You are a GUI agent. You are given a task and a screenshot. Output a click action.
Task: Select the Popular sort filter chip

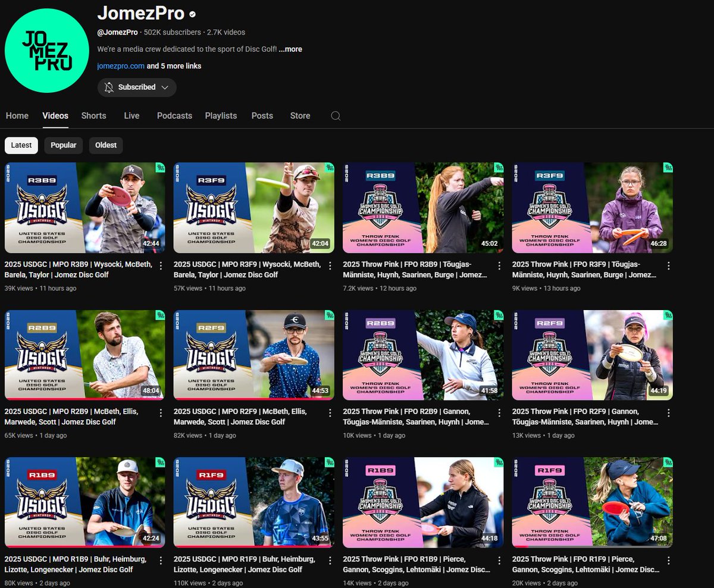click(x=63, y=145)
